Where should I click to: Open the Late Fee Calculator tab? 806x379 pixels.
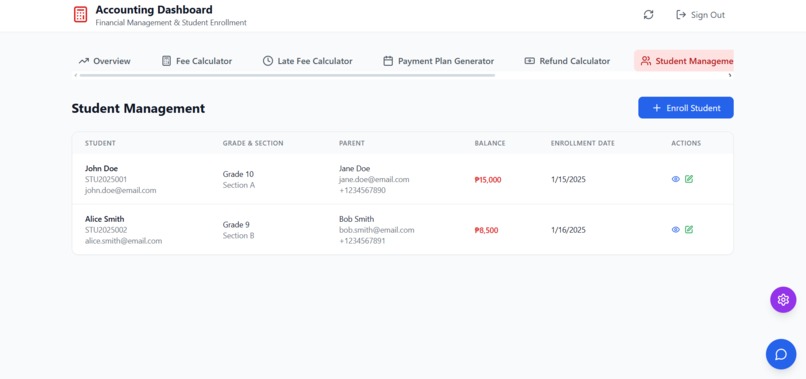coord(307,61)
